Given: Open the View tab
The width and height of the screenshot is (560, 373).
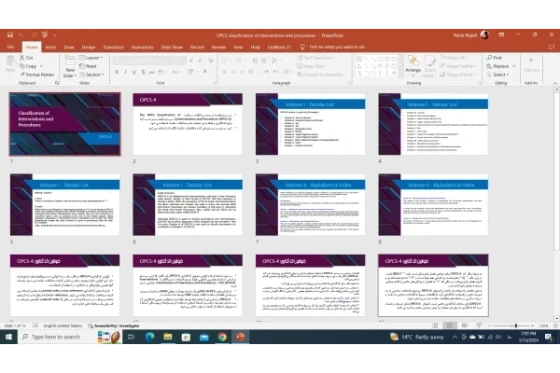Looking at the screenshot, I should coord(238,47).
